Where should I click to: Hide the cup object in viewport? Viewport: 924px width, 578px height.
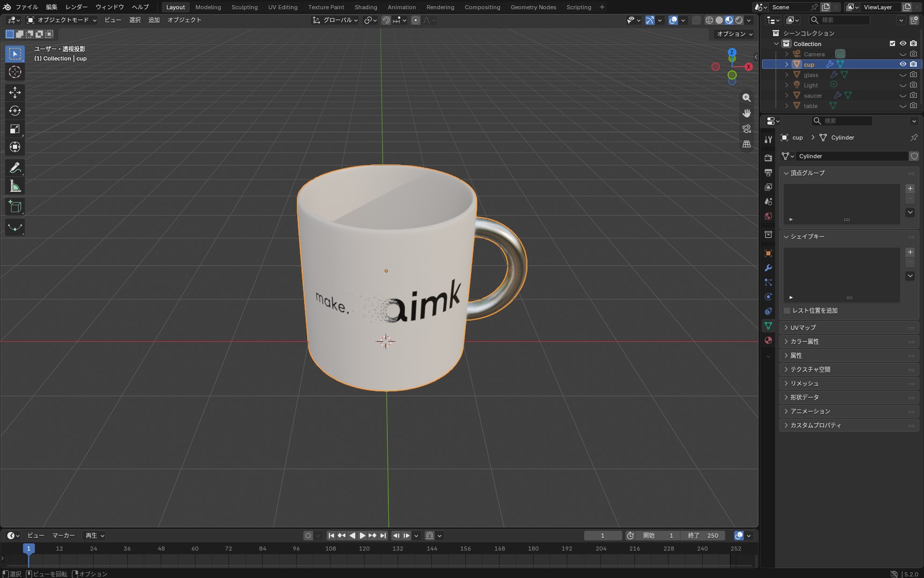pyautogui.click(x=903, y=64)
